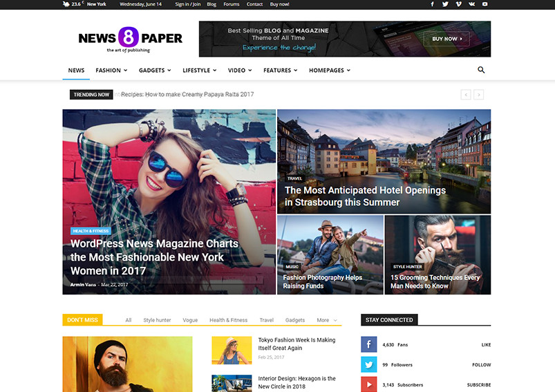Viewport: 555px width, 392px height.
Task: Expand the Gadgets menu dropdown
Action: [x=154, y=71]
